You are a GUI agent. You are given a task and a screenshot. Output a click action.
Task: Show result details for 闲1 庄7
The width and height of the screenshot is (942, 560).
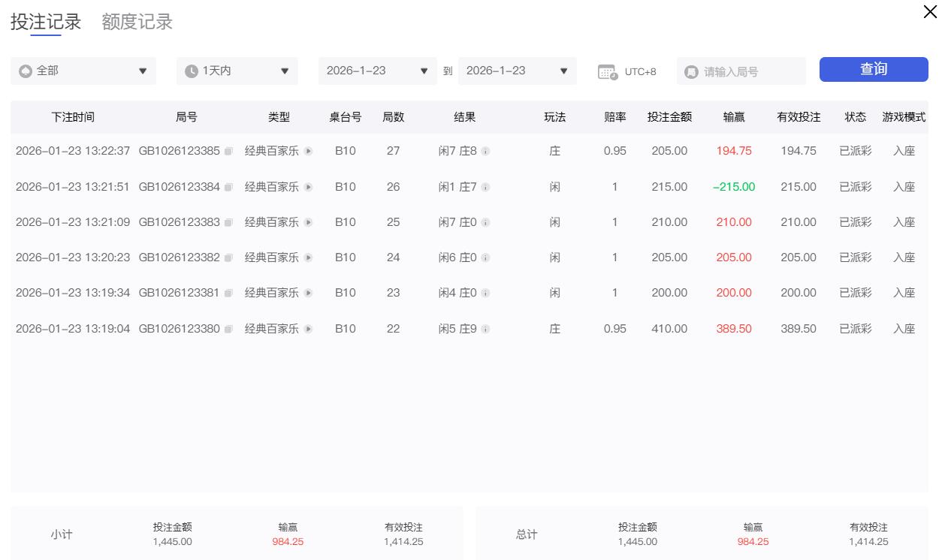[x=485, y=188]
